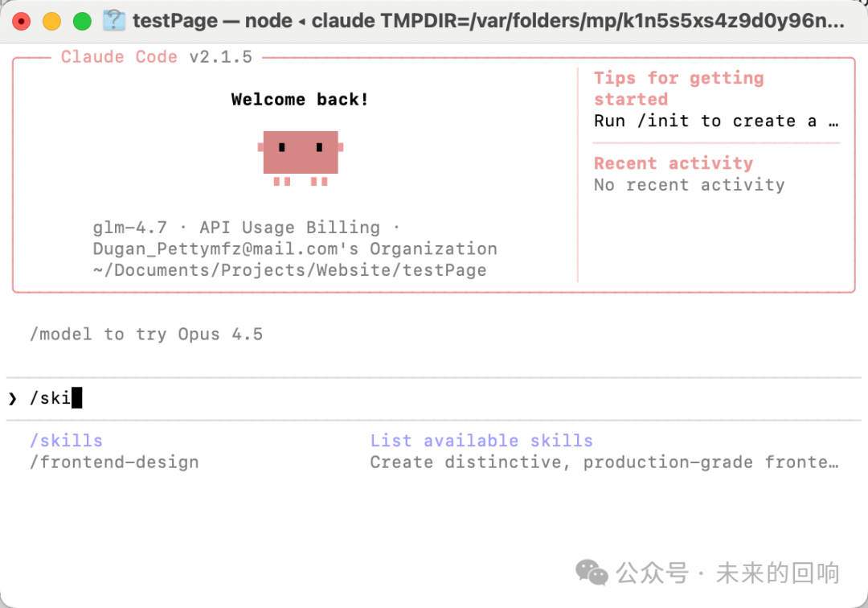Click the 'Welcome back!' greeting text
The width and height of the screenshot is (868, 608).
coord(300,100)
